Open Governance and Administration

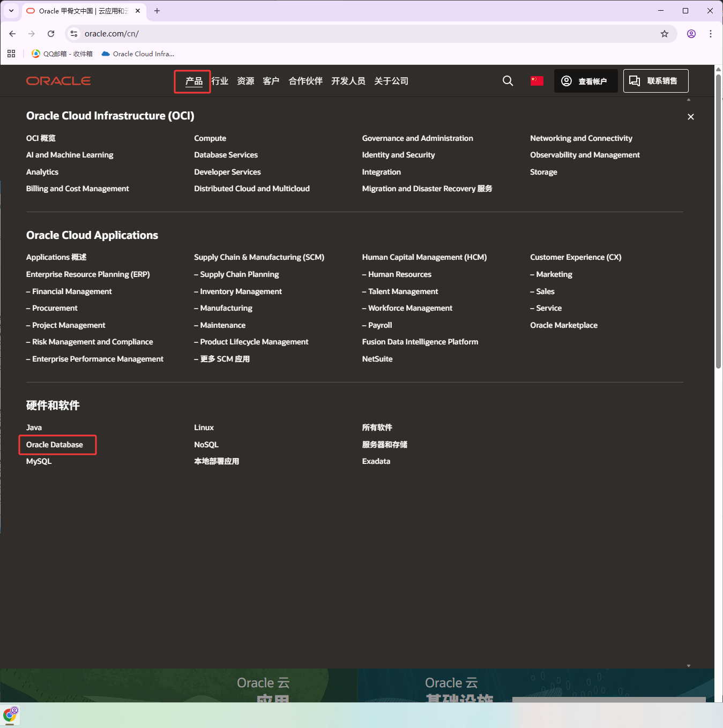418,138
